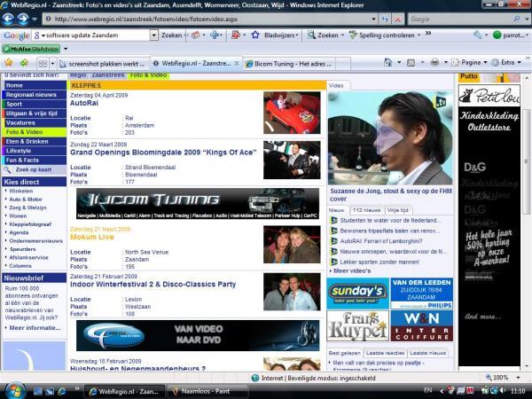532x399 pixels.
Task: Open Indoor Winterfestival 2 album link
Action: 153,284
